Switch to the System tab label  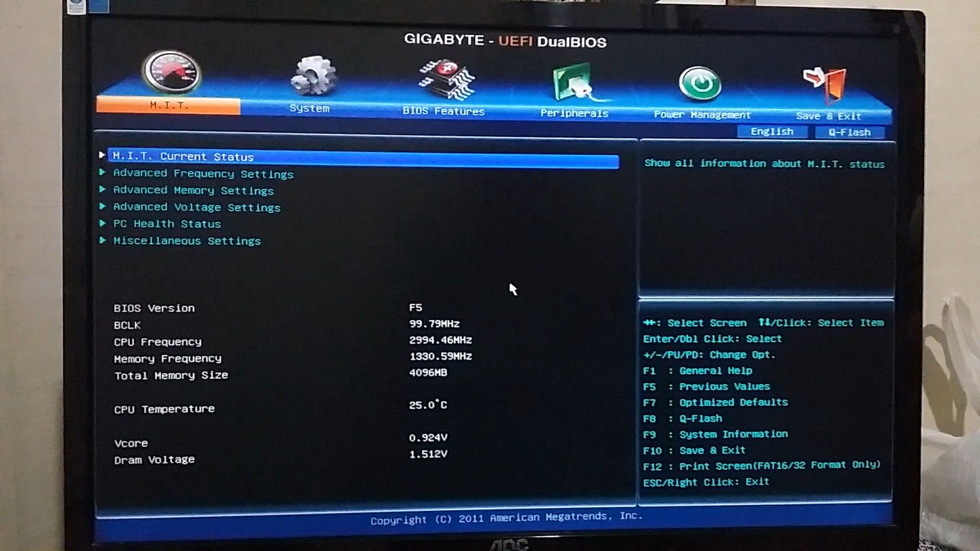(310, 108)
